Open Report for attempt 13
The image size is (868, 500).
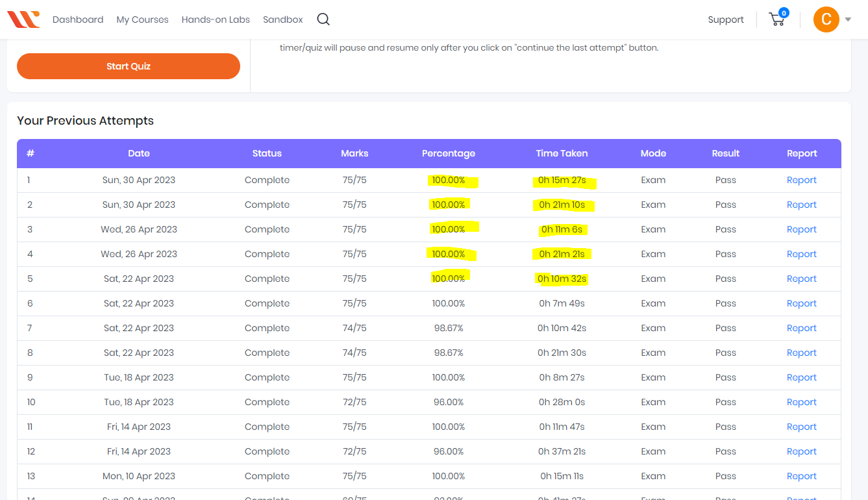[x=802, y=476]
